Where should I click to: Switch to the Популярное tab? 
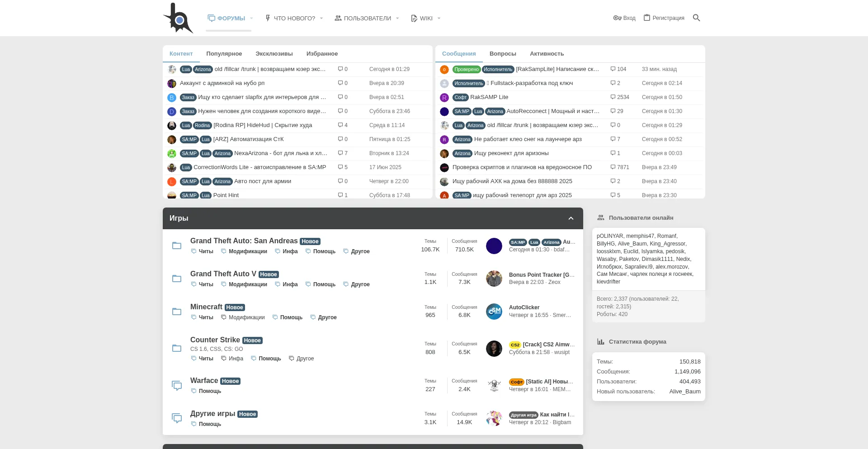pyautogui.click(x=224, y=54)
